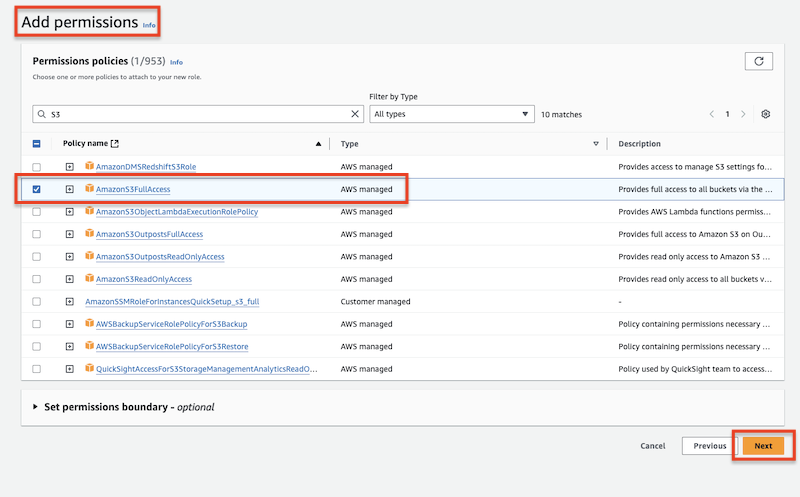Click the Previous button
Screen dimensions: 800x497
[x=709, y=445]
